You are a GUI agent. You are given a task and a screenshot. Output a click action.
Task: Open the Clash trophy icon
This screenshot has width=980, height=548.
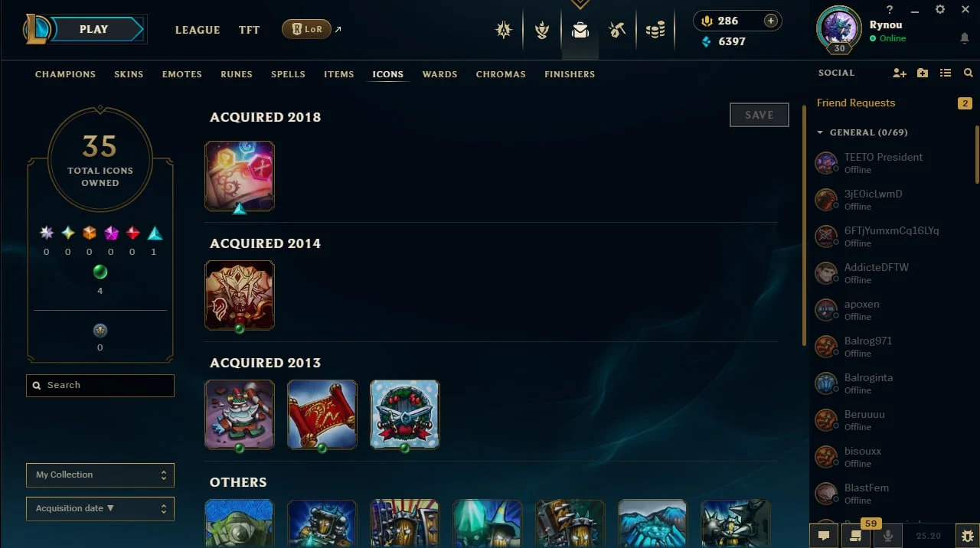tap(542, 31)
